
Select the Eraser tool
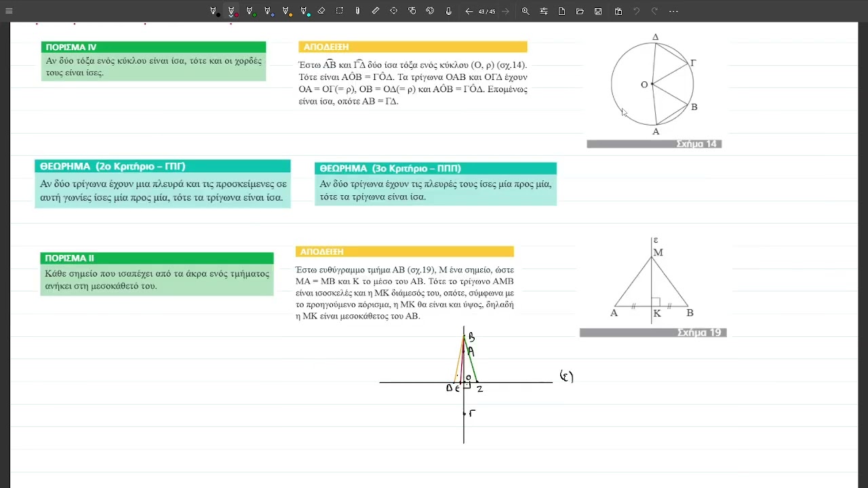tap(321, 11)
